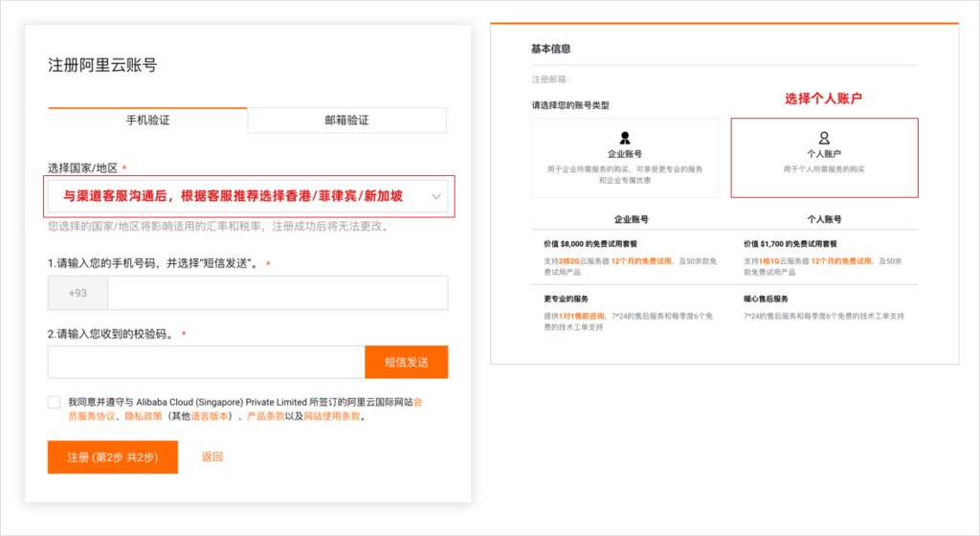Click the 1对1售前咨询 highlighted text

(x=582, y=317)
